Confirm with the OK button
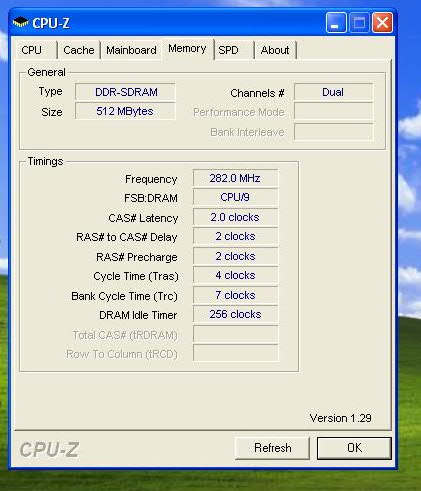 354,448
